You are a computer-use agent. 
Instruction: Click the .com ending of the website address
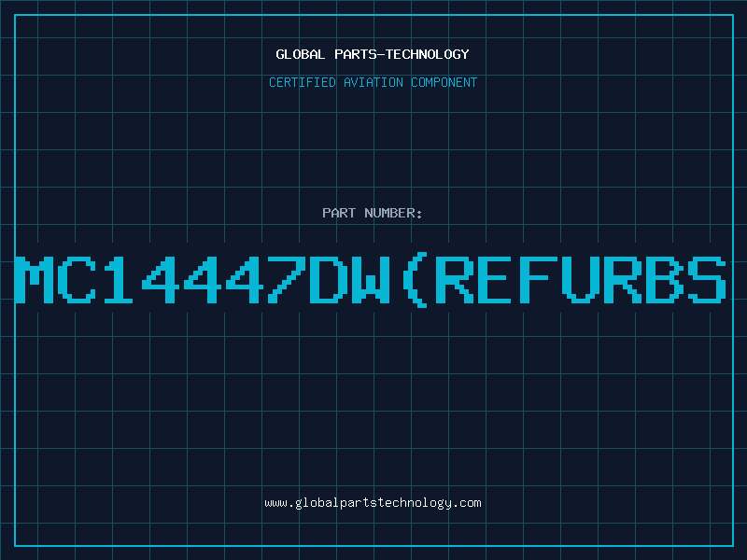(x=467, y=503)
